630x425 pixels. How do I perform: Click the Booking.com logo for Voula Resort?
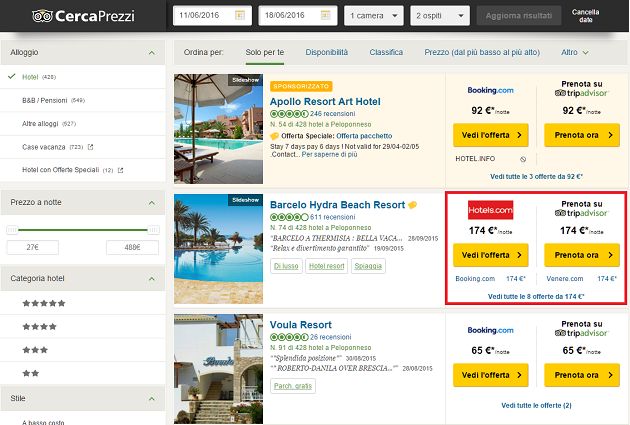[490, 330]
